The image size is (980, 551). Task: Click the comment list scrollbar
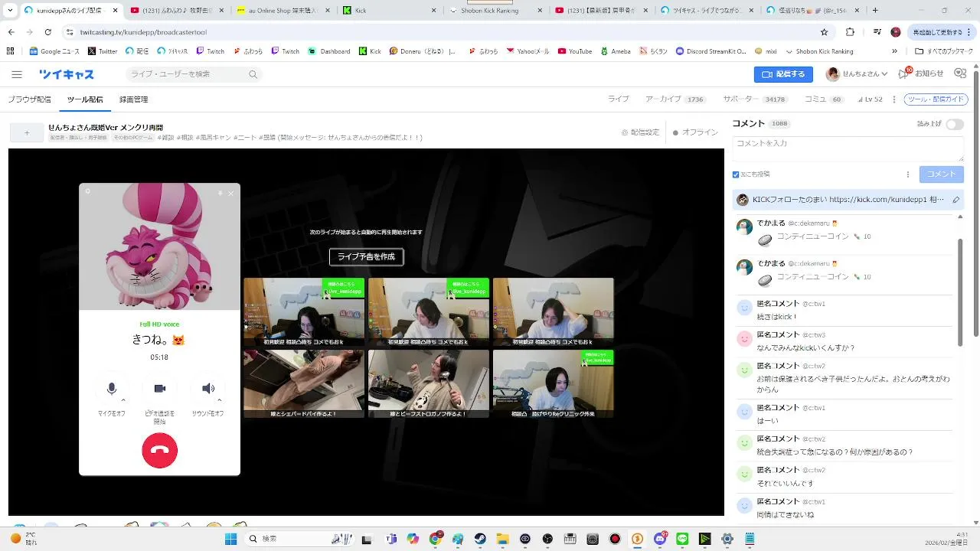pos(960,292)
